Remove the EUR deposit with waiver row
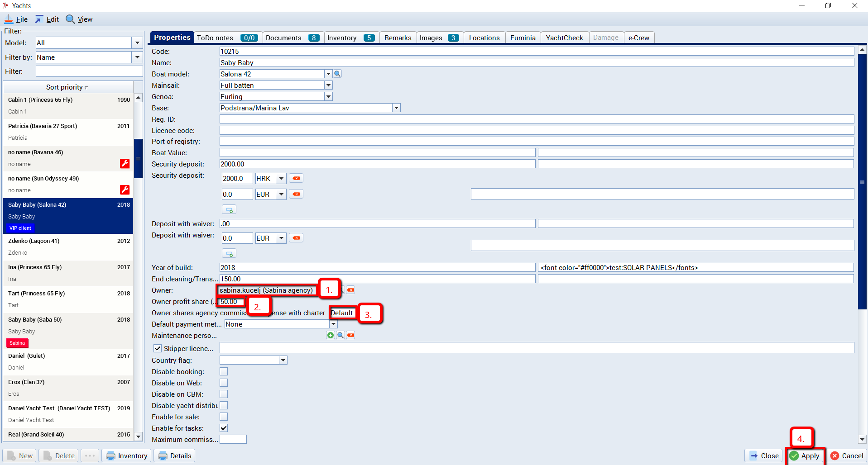The width and height of the screenshot is (868, 465). pyautogui.click(x=296, y=238)
